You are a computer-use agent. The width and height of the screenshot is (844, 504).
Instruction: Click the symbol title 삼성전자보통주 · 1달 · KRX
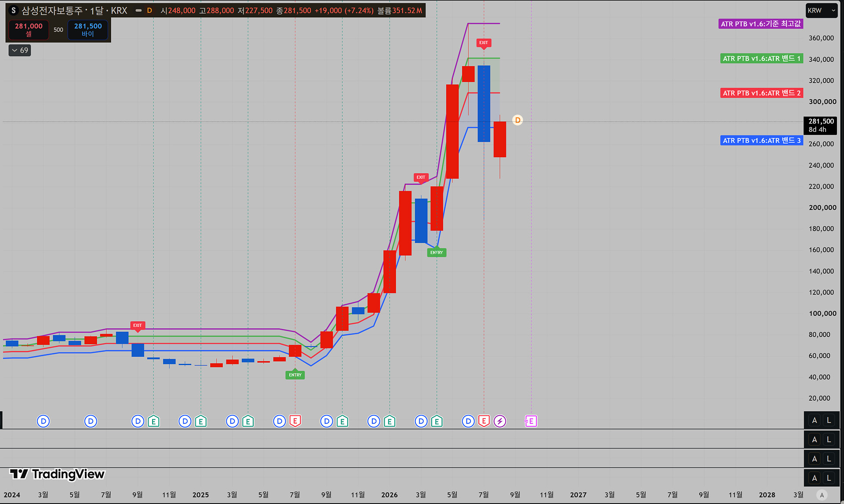pyautogui.click(x=75, y=11)
